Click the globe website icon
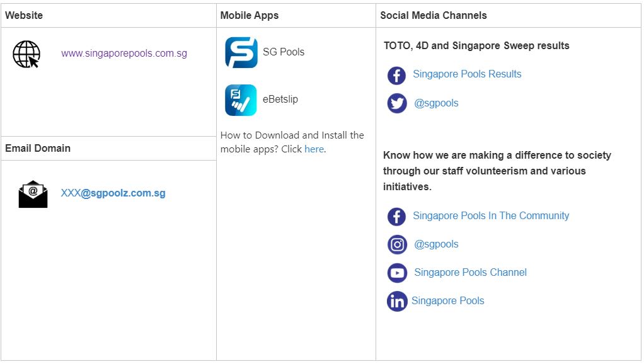 26,54
